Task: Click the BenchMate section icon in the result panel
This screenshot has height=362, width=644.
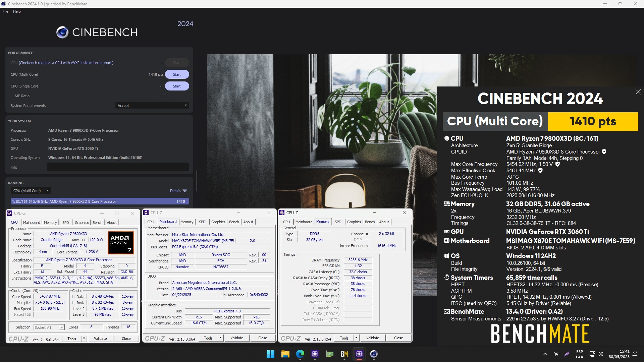Action: click(x=446, y=311)
